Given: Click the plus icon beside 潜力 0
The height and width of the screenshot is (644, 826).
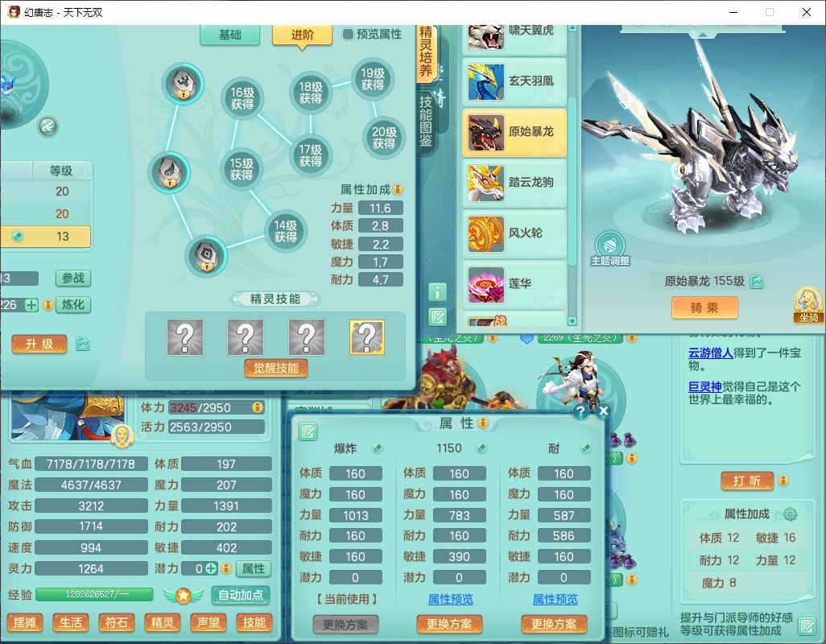Looking at the screenshot, I should [211, 568].
